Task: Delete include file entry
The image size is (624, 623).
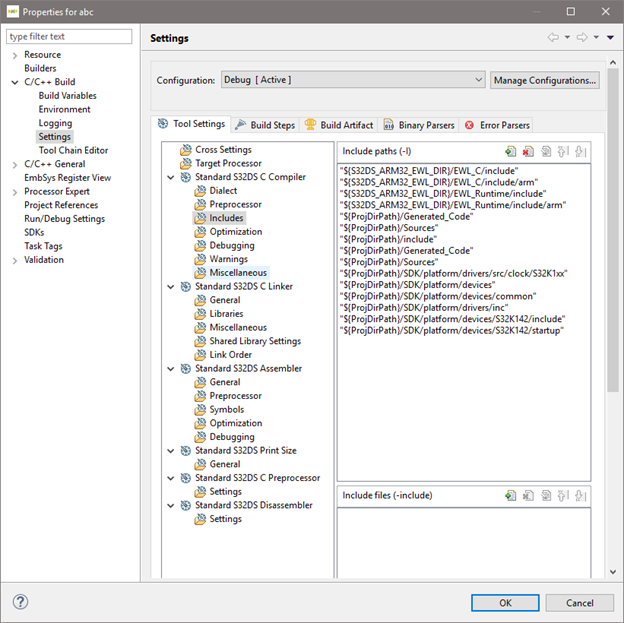Action: (x=528, y=496)
